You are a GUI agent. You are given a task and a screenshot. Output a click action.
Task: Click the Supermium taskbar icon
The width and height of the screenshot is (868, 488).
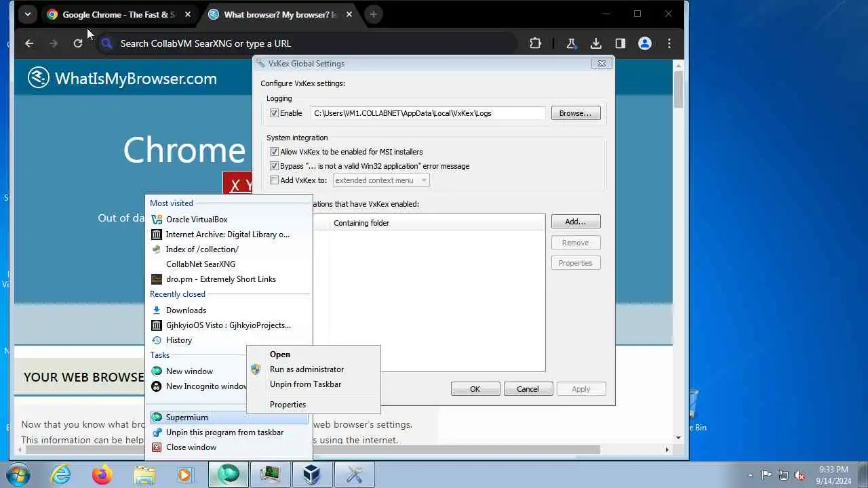coord(229,474)
